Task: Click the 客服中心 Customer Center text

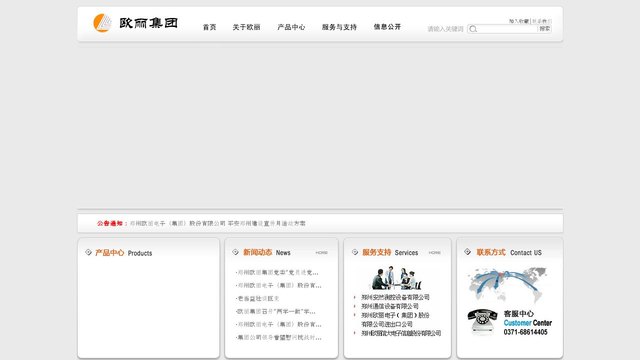Action: click(527, 318)
